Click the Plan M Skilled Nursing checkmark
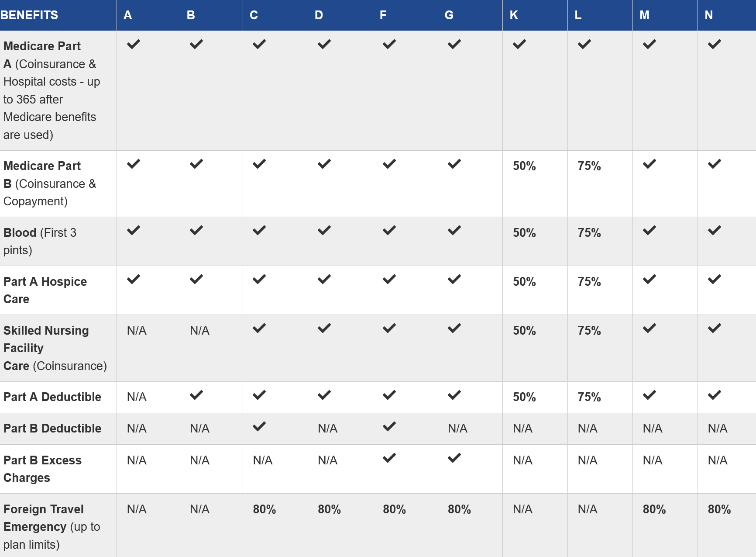Screen dimensions: 756x557 tap(649, 328)
